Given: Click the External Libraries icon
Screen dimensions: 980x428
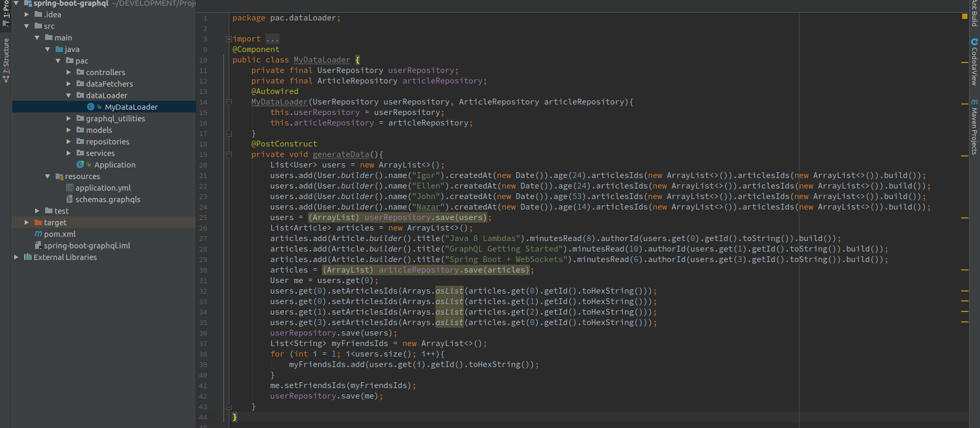Looking at the screenshot, I should [x=28, y=257].
